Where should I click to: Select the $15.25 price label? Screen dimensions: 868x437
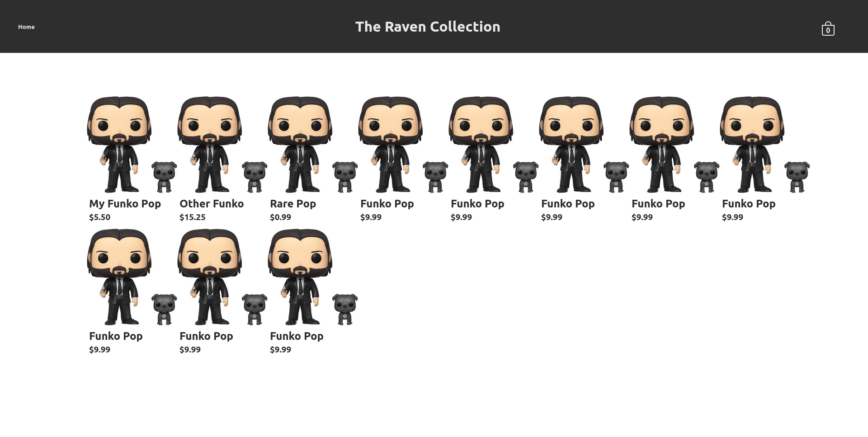point(193,217)
